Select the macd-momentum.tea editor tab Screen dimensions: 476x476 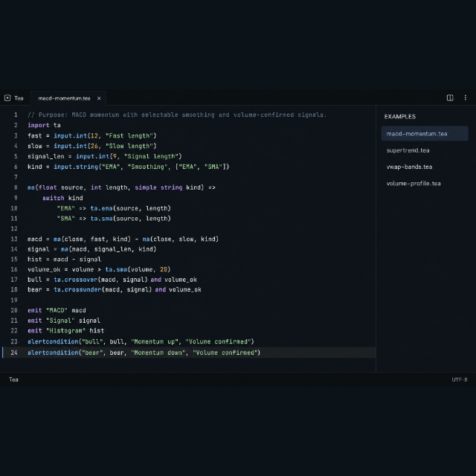pos(68,98)
